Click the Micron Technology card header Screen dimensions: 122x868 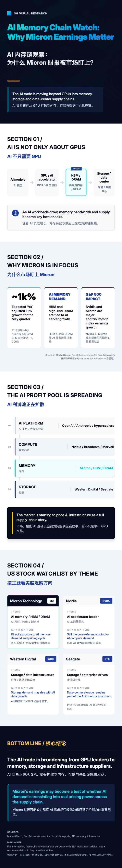(33, 601)
